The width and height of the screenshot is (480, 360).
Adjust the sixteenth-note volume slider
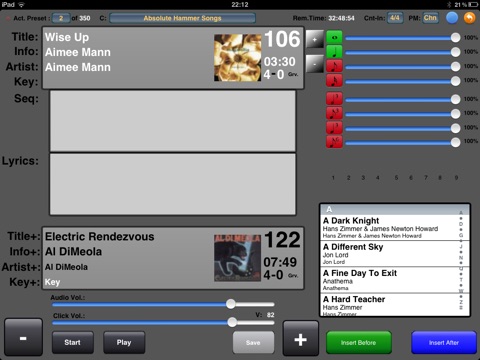pos(403,81)
